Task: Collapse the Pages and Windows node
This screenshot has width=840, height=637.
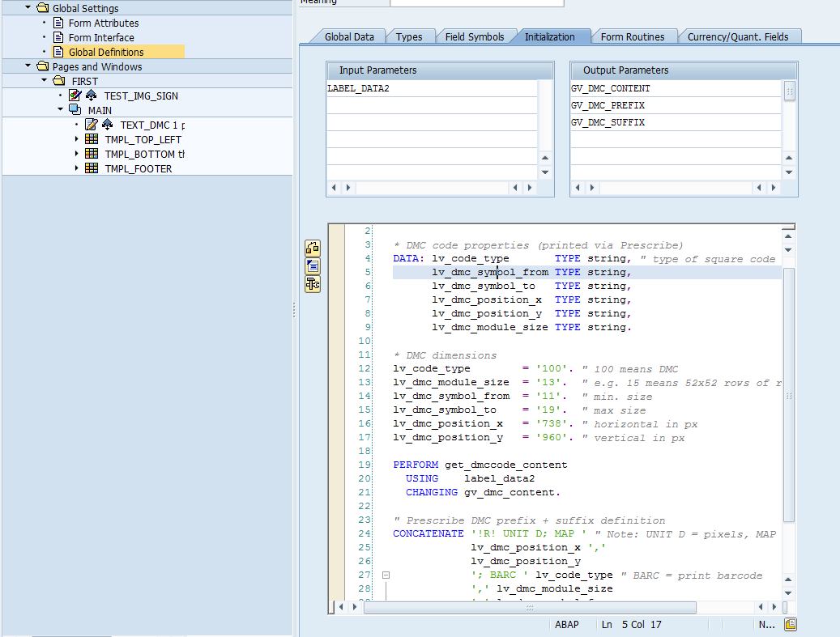Action: coord(28,66)
